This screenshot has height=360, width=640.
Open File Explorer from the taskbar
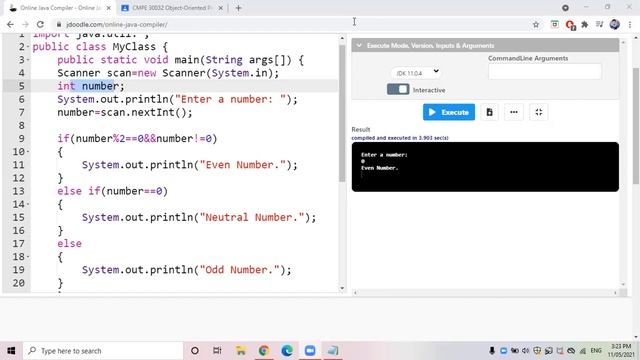(241, 351)
